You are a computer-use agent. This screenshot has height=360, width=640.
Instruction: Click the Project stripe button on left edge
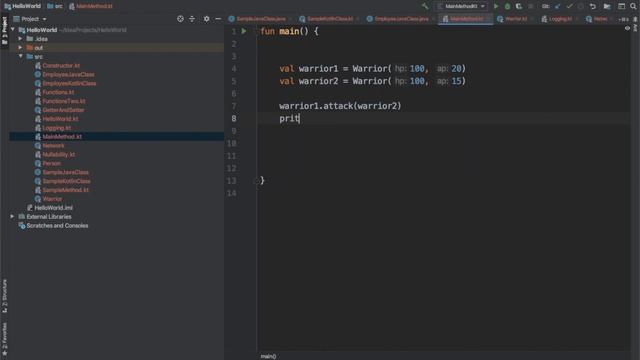click(4, 32)
